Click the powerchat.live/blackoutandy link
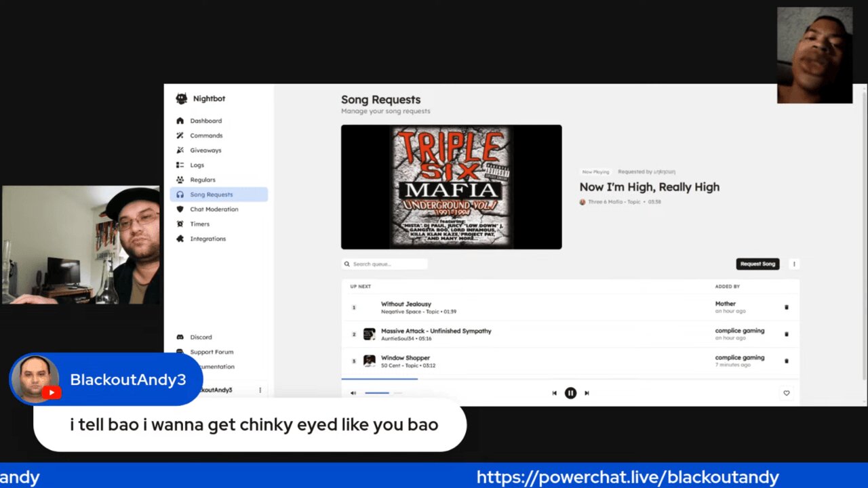 [627, 477]
